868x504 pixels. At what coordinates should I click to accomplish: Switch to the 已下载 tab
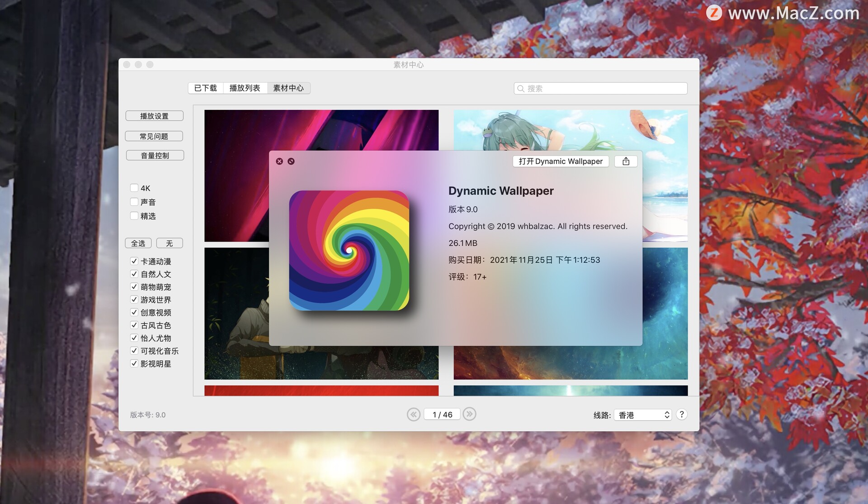[x=206, y=88]
